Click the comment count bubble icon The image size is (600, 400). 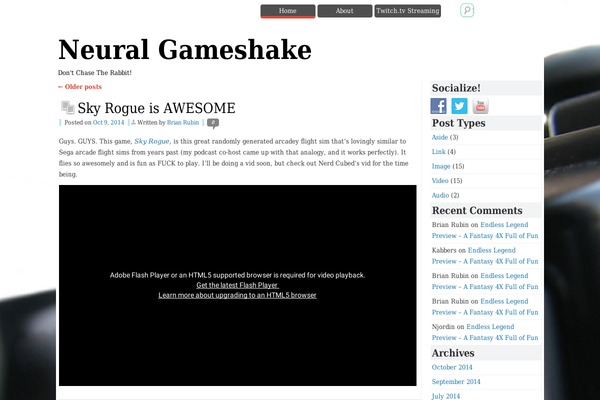coord(213,123)
